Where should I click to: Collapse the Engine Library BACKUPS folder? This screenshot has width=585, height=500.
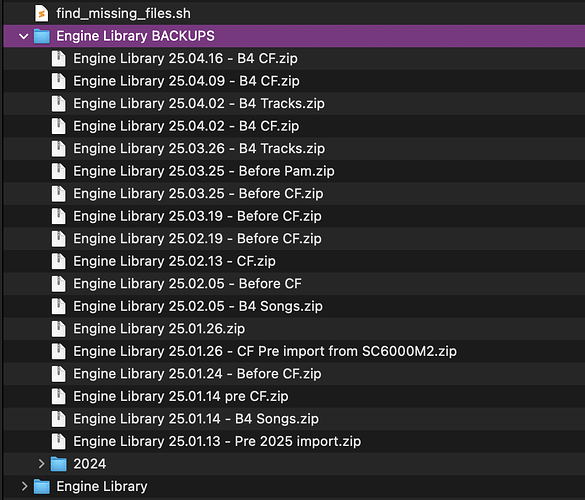click(x=24, y=36)
